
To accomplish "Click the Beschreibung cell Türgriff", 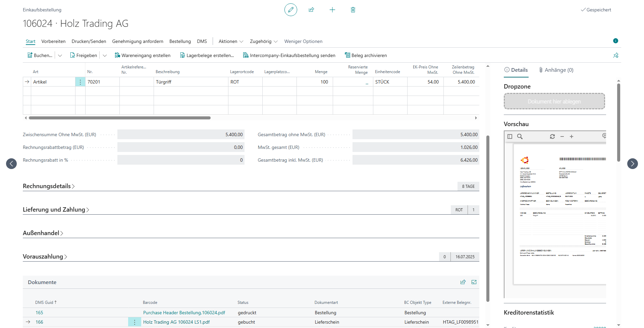I will 191,82.
